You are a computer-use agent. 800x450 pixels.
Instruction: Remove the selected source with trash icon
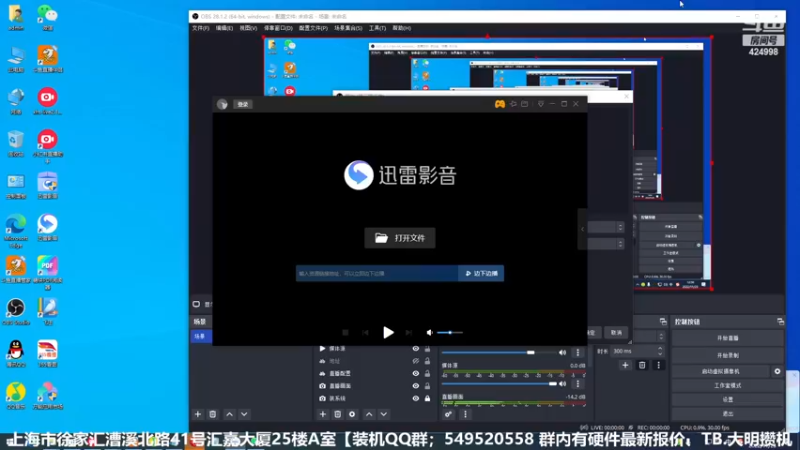click(x=337, y=414)
